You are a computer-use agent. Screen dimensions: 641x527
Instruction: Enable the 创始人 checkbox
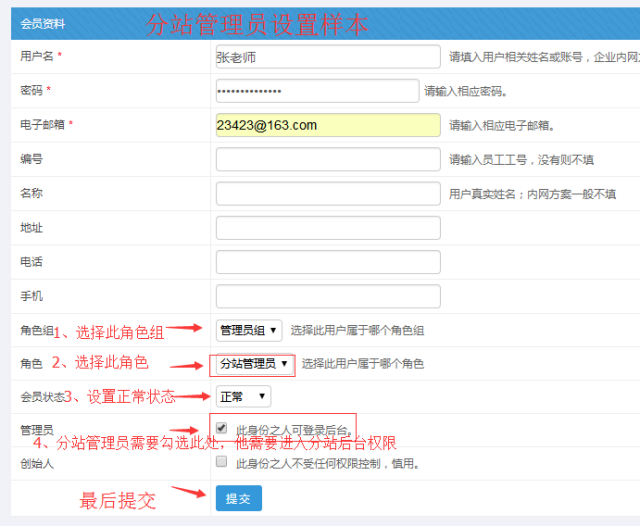point(222,462)
